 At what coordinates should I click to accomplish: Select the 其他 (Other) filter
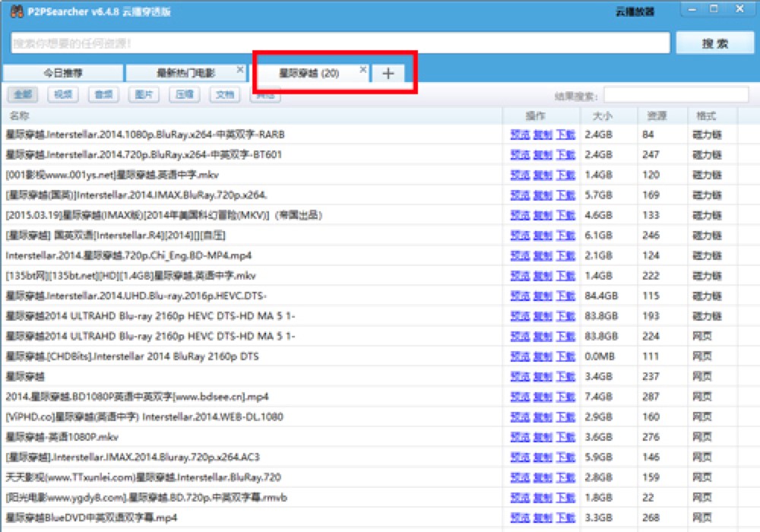tap(266, 94)
